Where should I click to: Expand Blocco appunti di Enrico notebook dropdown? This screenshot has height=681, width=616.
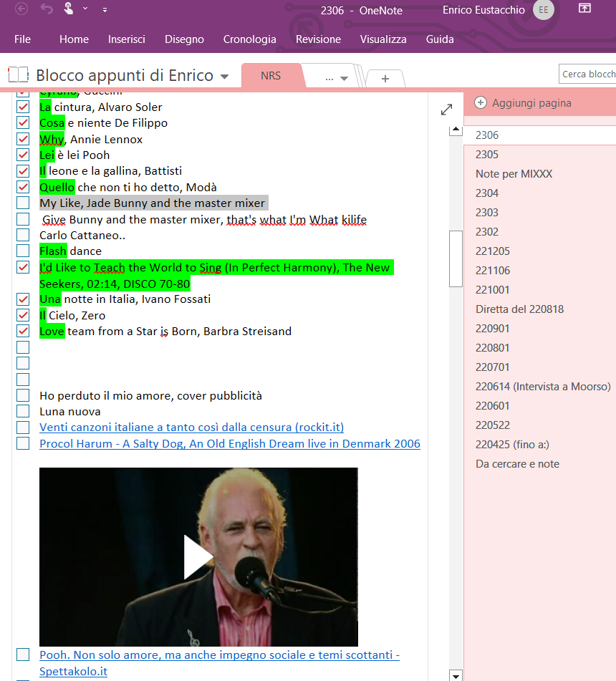click(224, 77)
